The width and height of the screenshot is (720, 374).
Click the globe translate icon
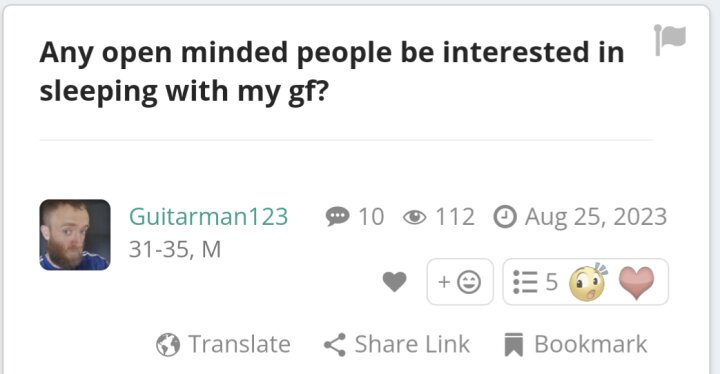[168, 345]
